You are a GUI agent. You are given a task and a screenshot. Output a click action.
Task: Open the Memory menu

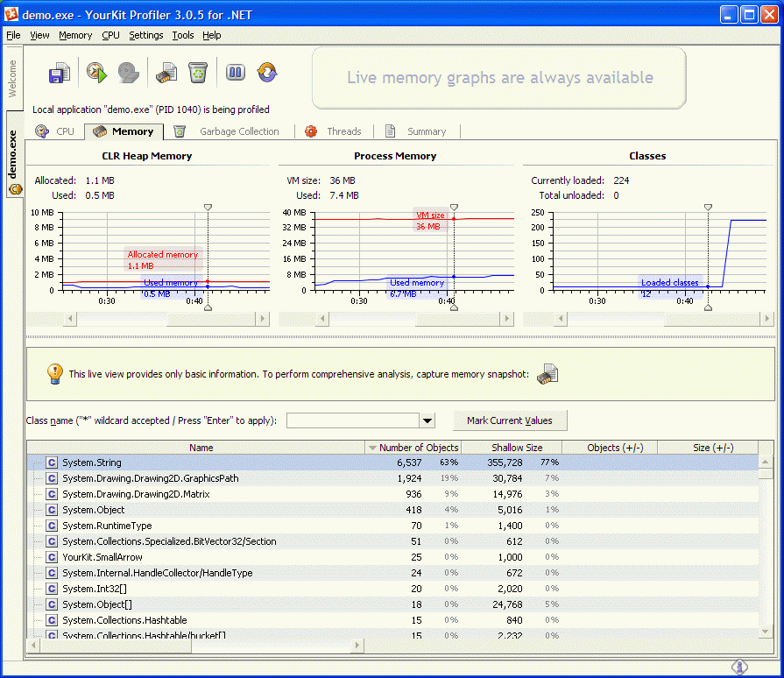point(75,35)
